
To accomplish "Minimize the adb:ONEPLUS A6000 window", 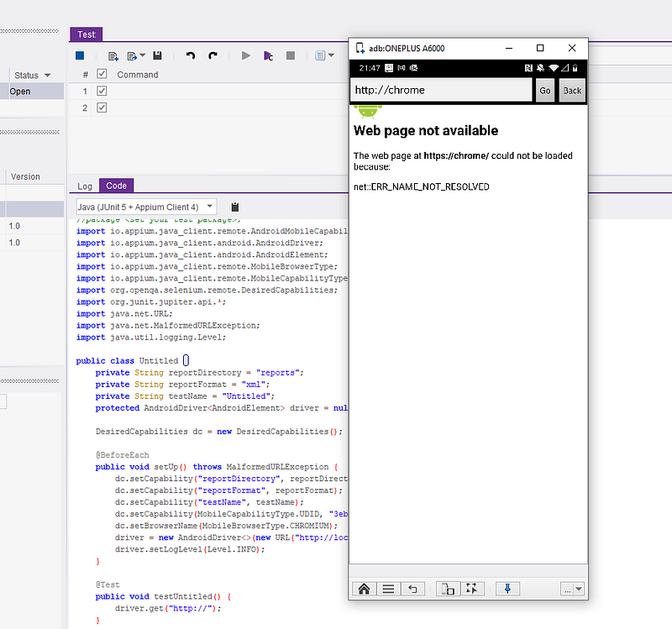I will pos(509,48).
